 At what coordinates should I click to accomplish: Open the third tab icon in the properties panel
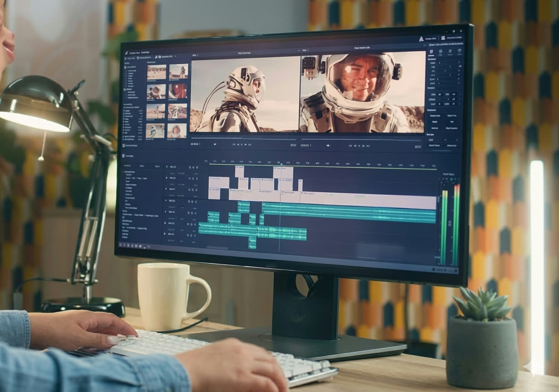(x=450, y=52)
